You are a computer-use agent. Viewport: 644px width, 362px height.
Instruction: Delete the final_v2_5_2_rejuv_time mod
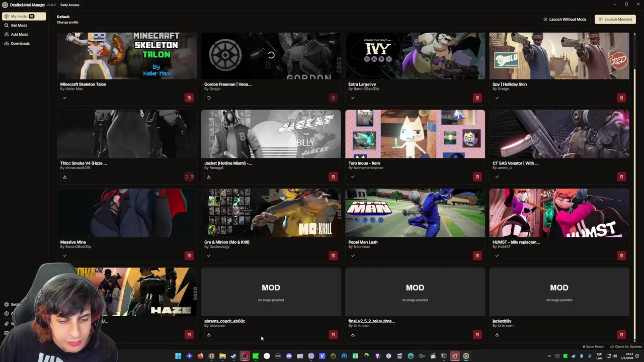(x=477, y=334)
